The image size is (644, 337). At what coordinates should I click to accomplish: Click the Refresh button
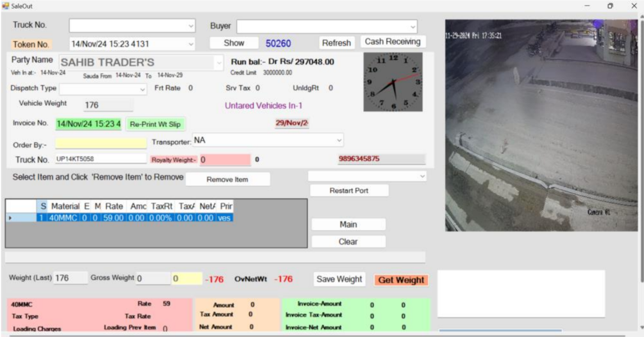337,42
